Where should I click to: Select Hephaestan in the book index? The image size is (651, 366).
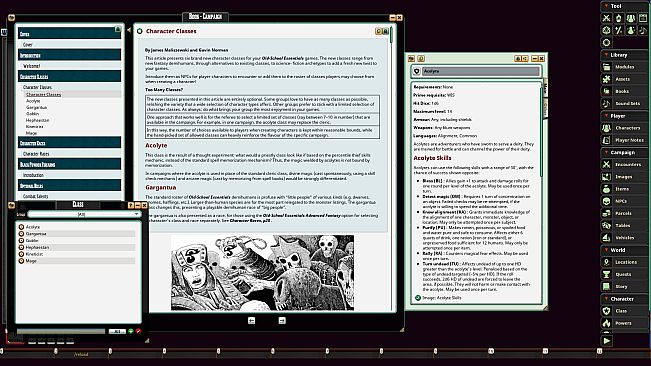pyautogui.click(x=37, y=120)
